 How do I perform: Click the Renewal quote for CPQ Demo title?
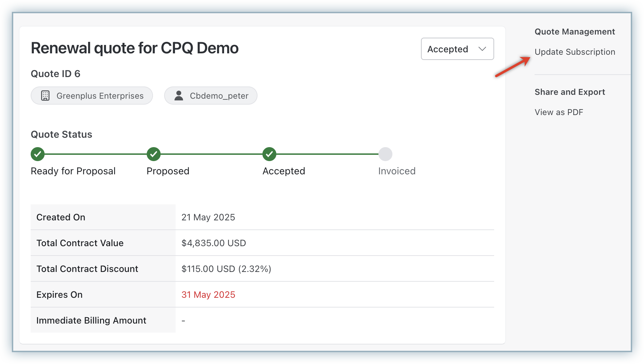(135, 48)
